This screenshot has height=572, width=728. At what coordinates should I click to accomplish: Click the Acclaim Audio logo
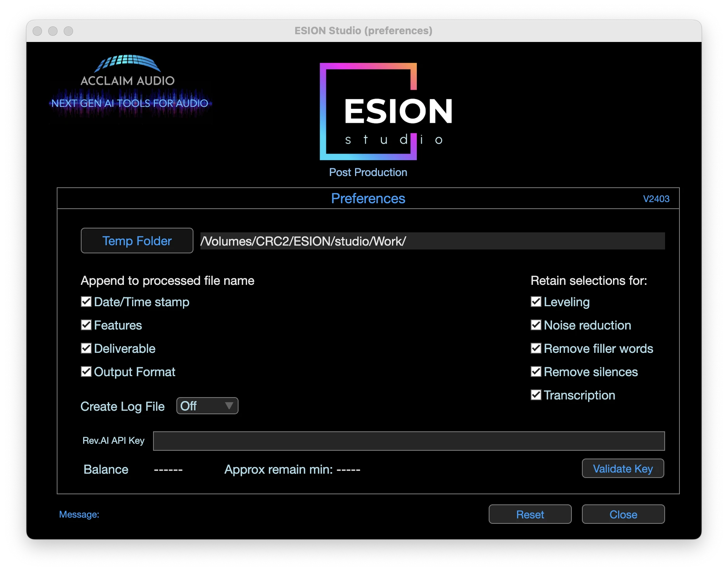pos(127,70)
